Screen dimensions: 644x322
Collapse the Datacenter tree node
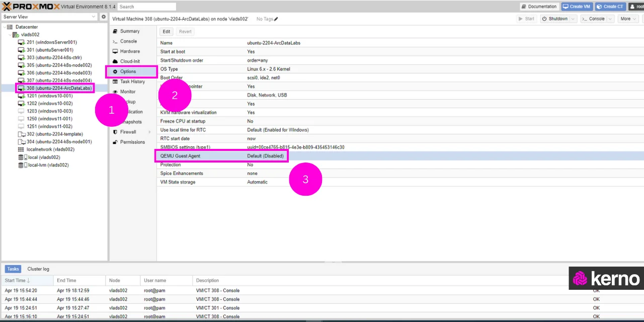[4, 27]
